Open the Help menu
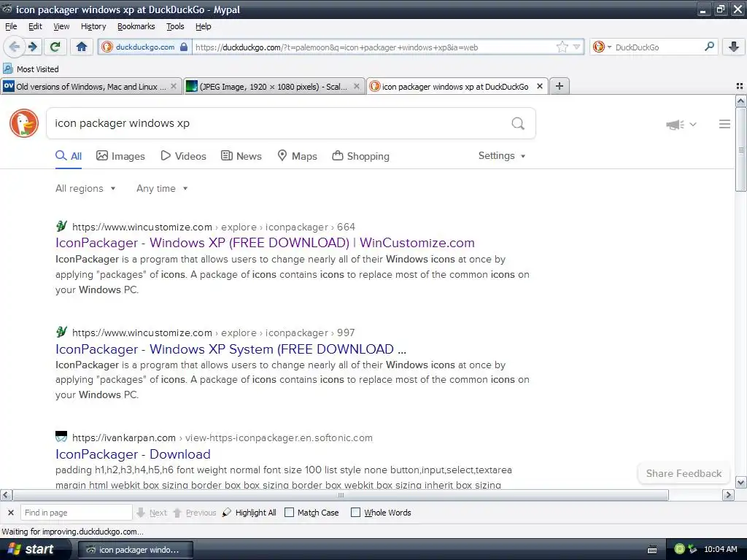 tap(204, 26)
